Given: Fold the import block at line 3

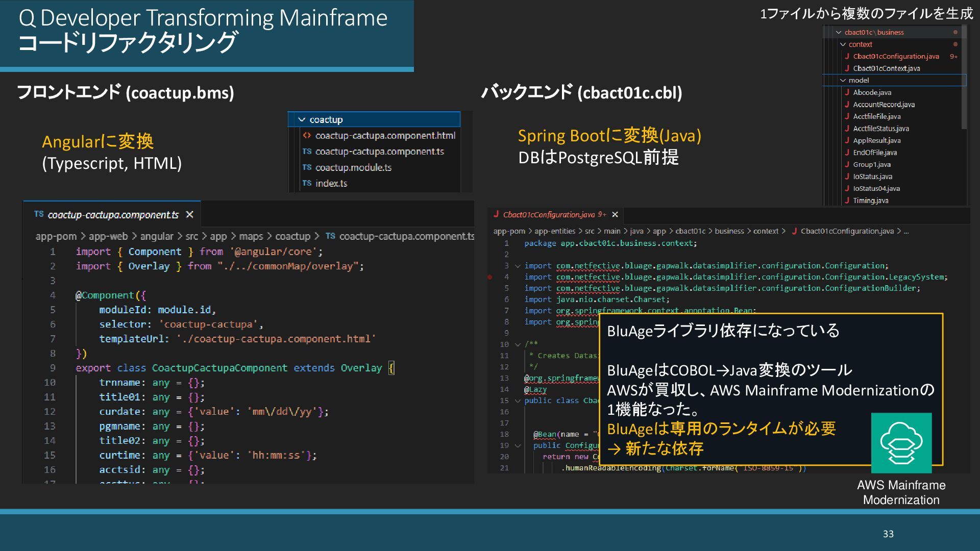Looking at the screenshot, I should pos(518,266).
